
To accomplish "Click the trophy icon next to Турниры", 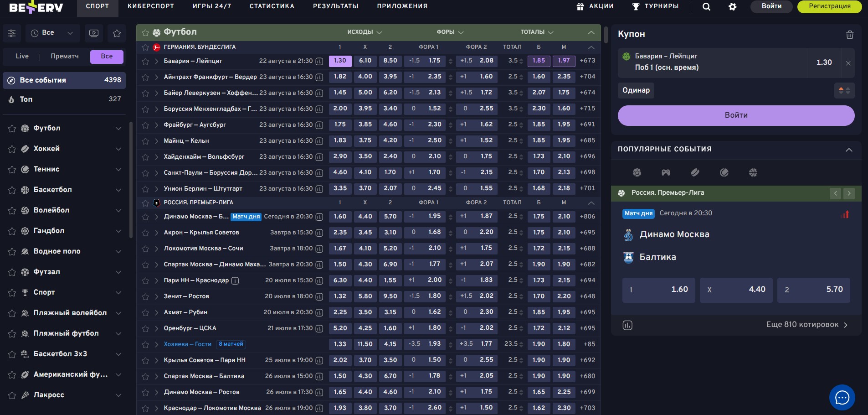I will pyautogui.click(x=636, y=6).
